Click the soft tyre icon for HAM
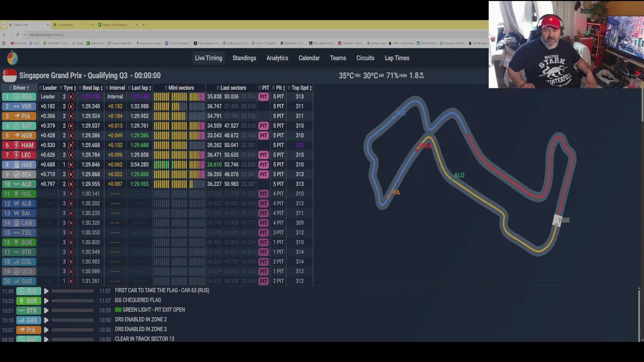 (71, 145)
